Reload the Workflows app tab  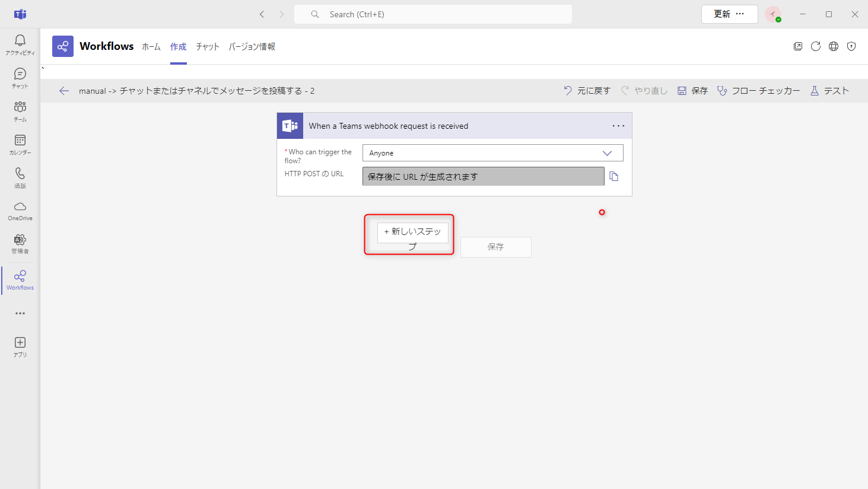[816, 46]
